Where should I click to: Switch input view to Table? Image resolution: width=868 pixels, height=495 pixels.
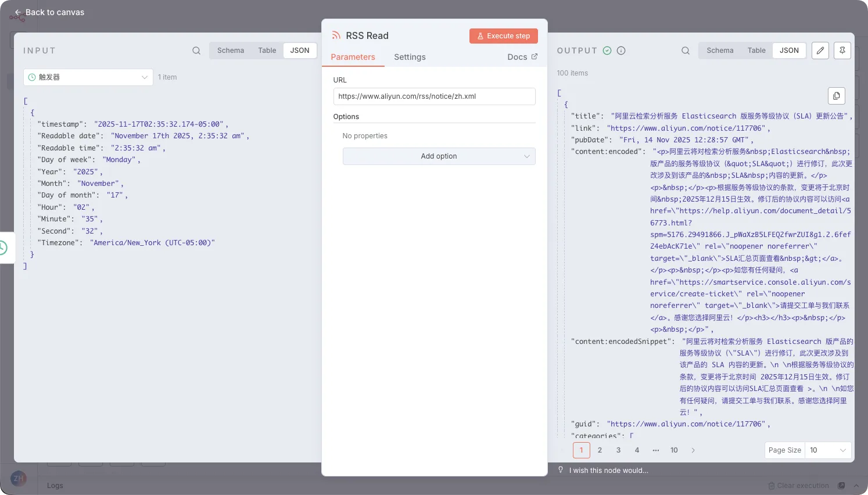coord(267,51)
